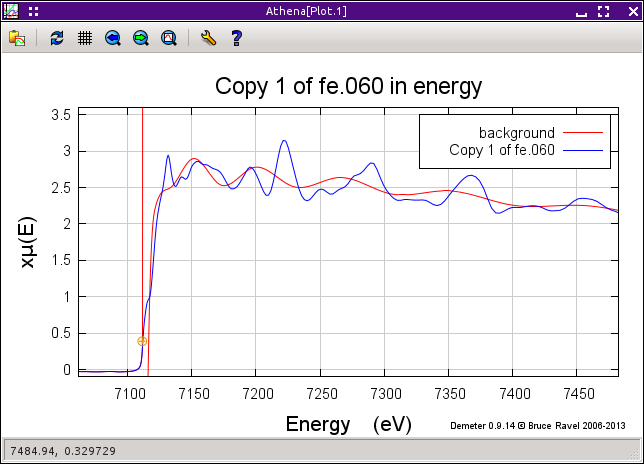The width and height of the screenshot is (644, 464).
Task: Autoscale the plot axes
Action: click(x=169, y=38)
